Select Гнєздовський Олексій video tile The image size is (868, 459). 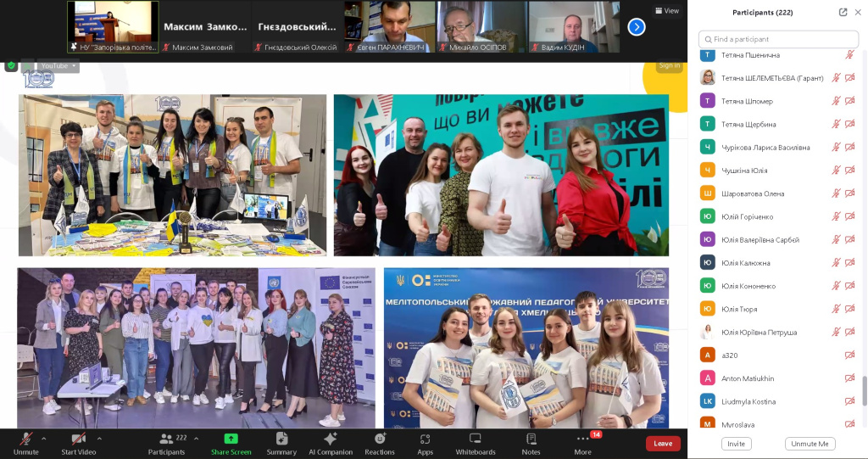click(297, 26)
